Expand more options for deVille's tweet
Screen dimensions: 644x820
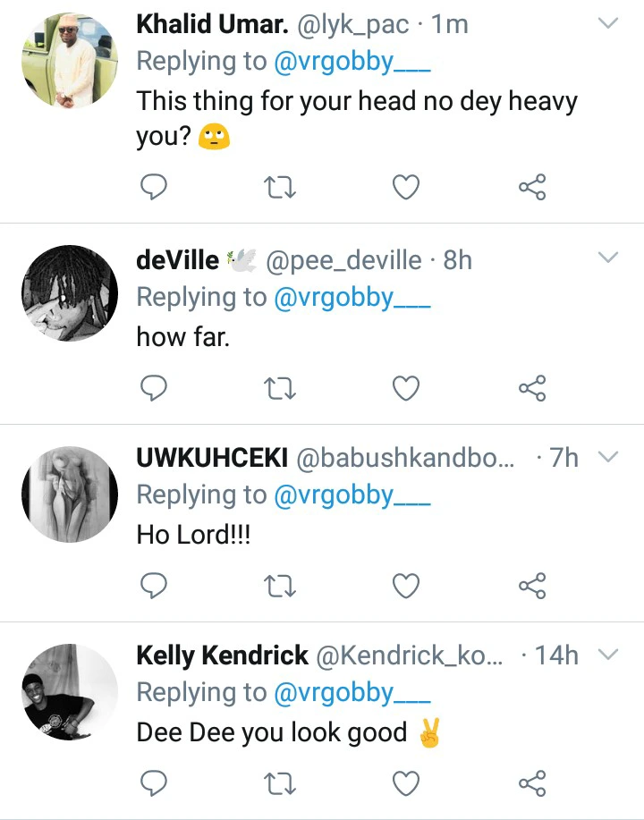point(607,258)
